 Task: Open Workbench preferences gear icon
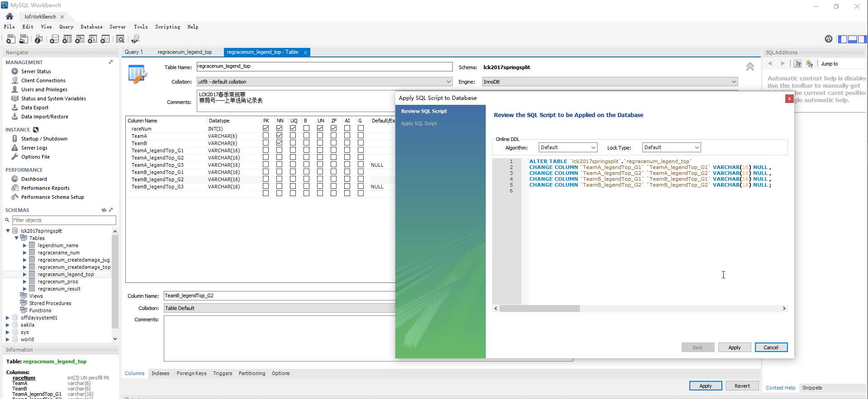tap(829, 39)
